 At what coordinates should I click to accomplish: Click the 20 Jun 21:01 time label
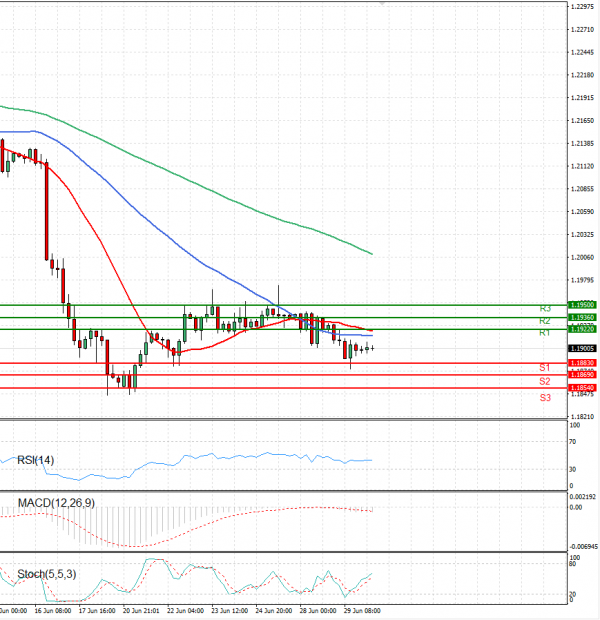pos(141,611)
